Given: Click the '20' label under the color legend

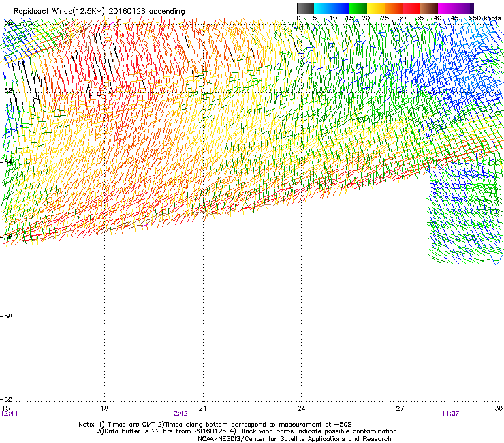Looking at the screenshot, I should coord(366,18).
